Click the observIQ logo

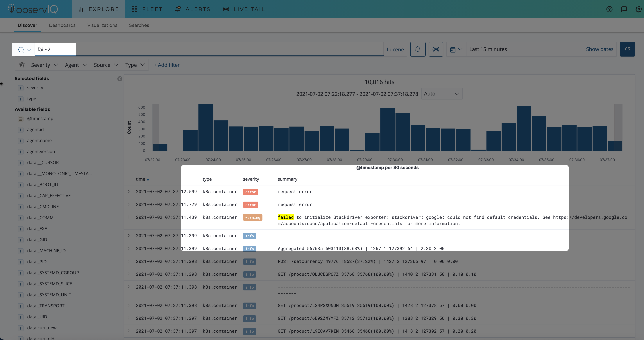coord(33,9)
